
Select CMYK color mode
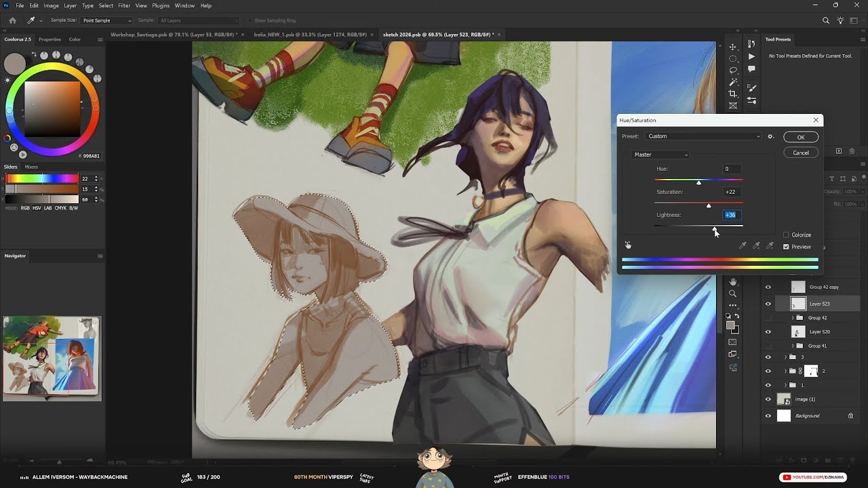pos(60,208)
